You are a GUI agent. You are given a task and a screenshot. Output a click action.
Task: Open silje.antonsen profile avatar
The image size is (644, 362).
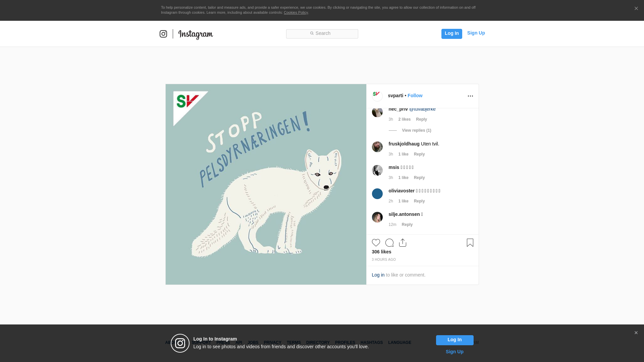pos(377,217)
